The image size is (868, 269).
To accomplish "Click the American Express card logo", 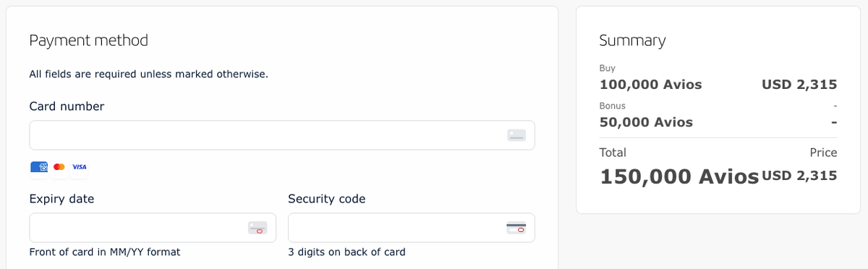I will (x=39, y=167).
